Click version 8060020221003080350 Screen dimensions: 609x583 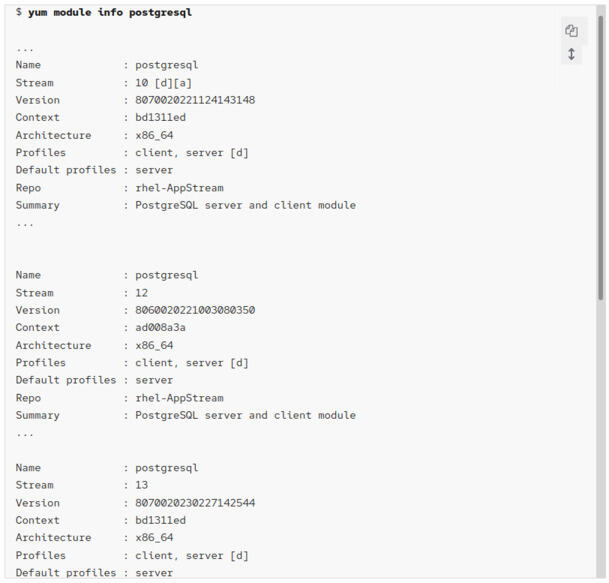coord(195,310)
